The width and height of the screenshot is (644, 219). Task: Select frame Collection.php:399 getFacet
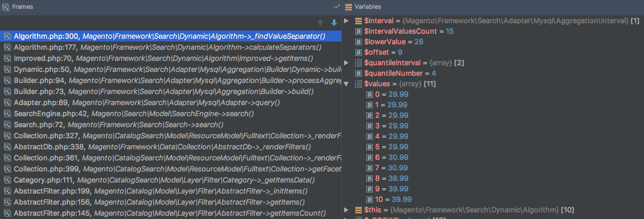[170, 169]
